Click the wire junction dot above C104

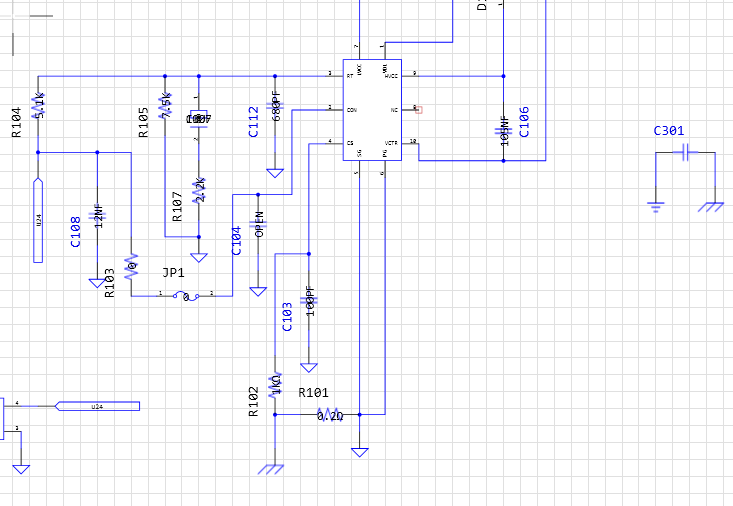point(258,195)
